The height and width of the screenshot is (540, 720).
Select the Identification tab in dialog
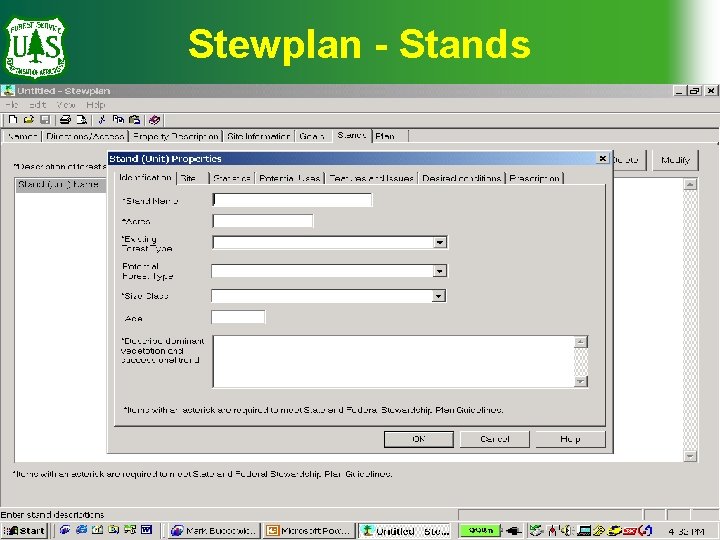(x=145, y=177)
